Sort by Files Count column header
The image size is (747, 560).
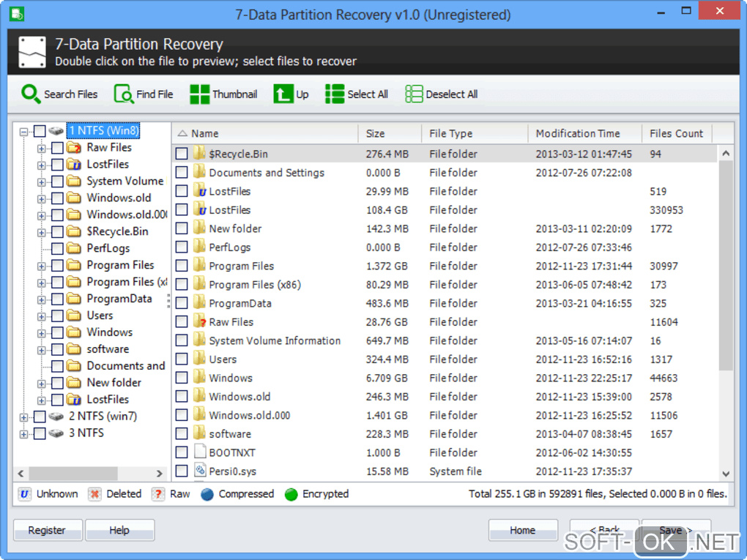pyautogui.click(x=677, y=133)
